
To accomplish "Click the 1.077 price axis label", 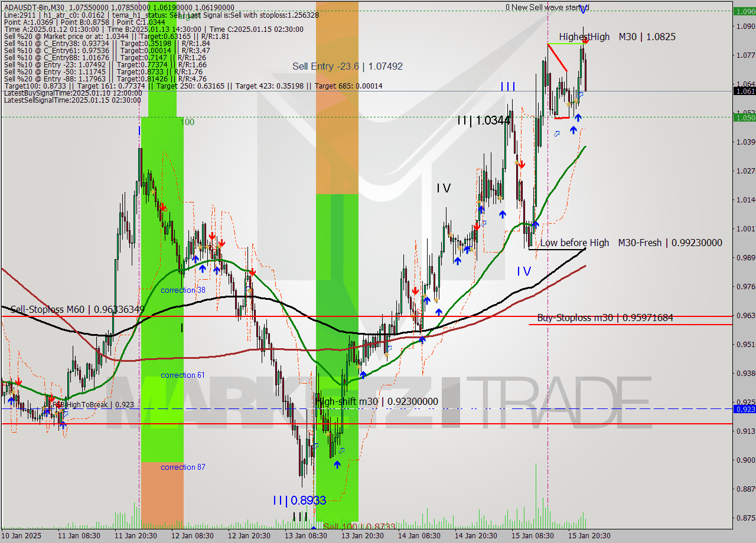I will 745,55.
